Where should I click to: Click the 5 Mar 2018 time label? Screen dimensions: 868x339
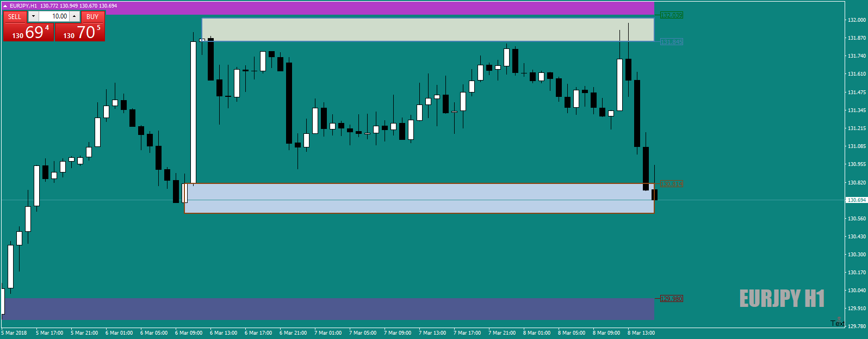14,333
